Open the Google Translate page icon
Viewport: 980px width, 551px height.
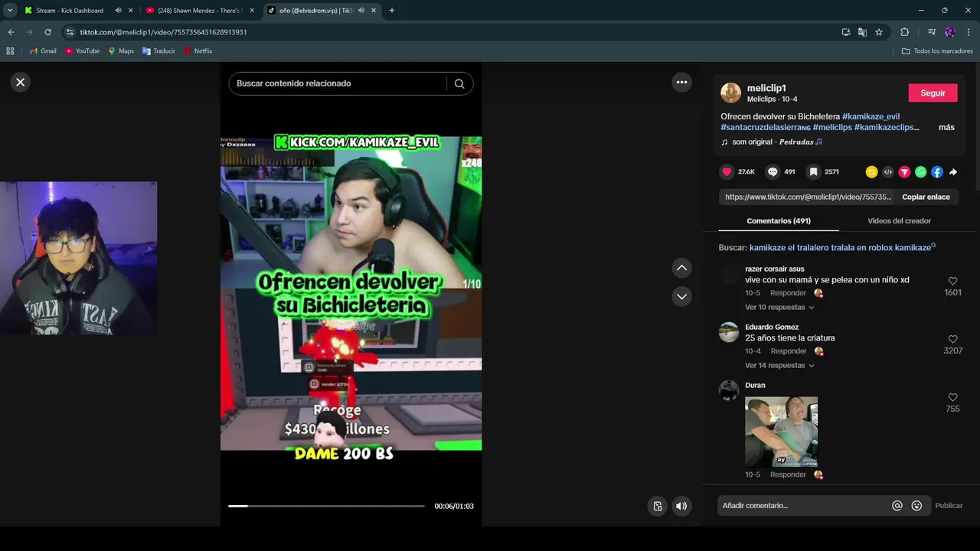point(862,32)
